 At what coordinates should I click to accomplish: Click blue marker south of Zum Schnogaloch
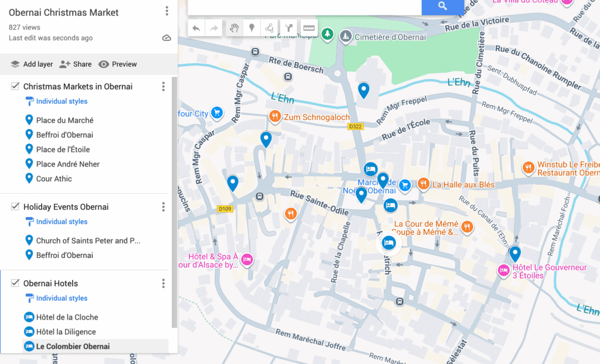(266, 139)
